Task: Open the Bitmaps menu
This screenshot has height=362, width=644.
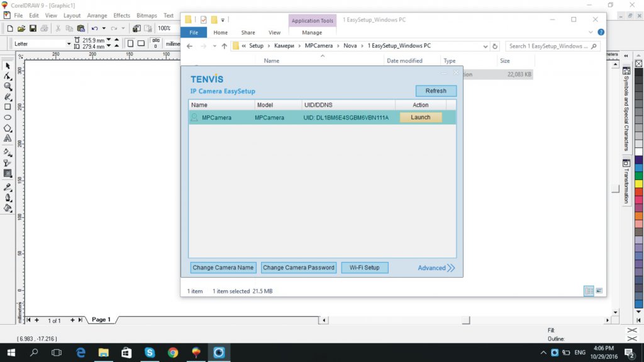Action: point(147,15)
